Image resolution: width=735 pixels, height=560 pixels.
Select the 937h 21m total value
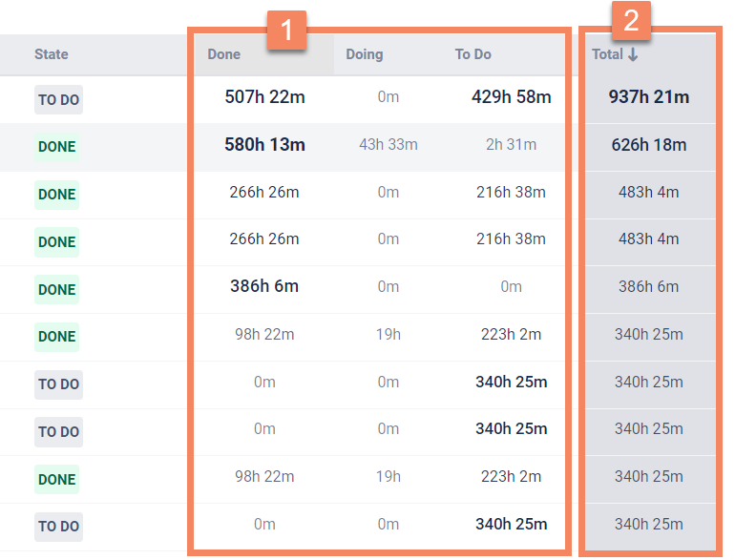[x=649, y=97]
